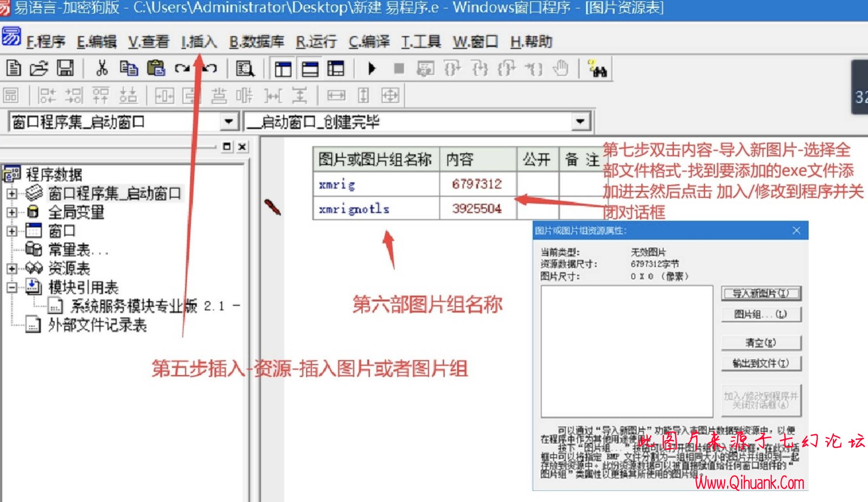Click the first window layout toolbar icon
The height and width of the screenshot is (502, 868).
pos(283,69)
